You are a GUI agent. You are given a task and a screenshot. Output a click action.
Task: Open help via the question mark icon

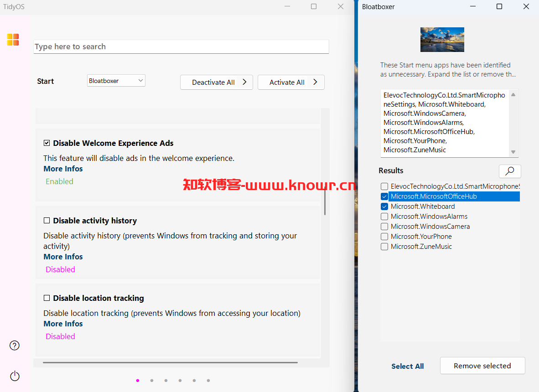15,345
